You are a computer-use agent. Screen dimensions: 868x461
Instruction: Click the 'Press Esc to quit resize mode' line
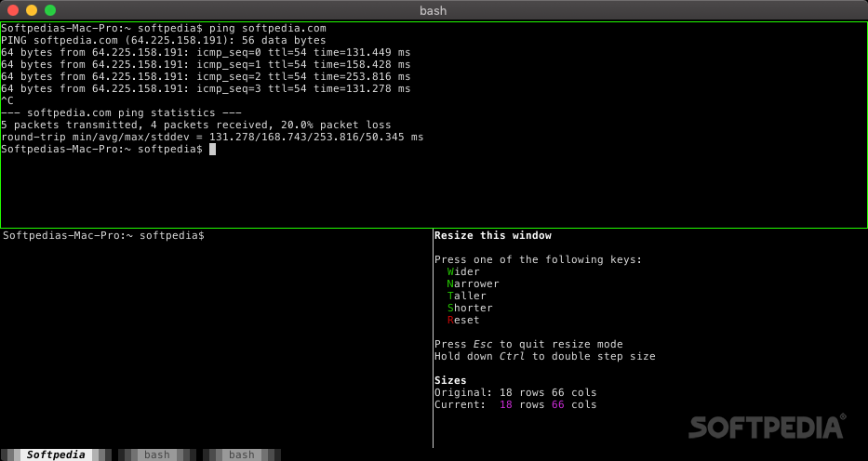tap(528, 344)
